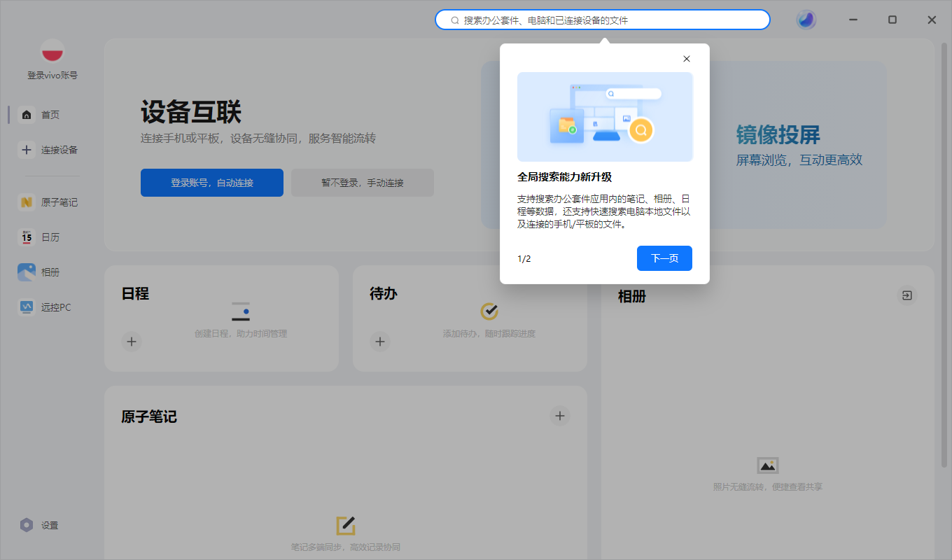Viewport: 952px width, 560px height.
Task: Create a new note via 原子笔记 plus icon
Action: (559, 416)
